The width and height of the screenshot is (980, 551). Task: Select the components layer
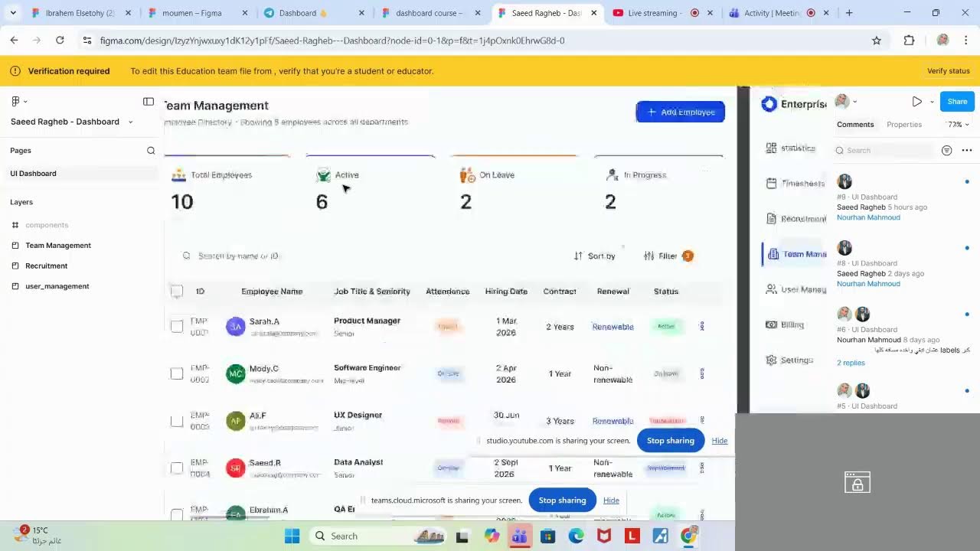47,225
